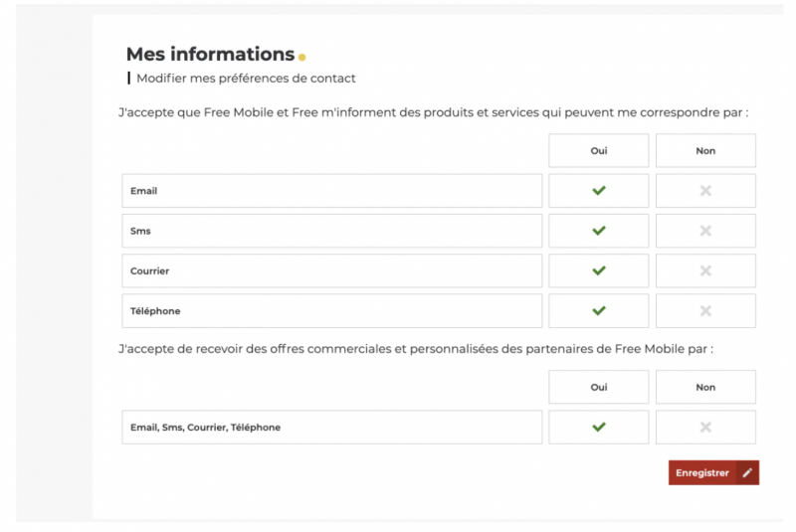The image size is (796, 532).
Task: Click the pencil icon on Enregistrer button
Action: (x=747, y=473)
